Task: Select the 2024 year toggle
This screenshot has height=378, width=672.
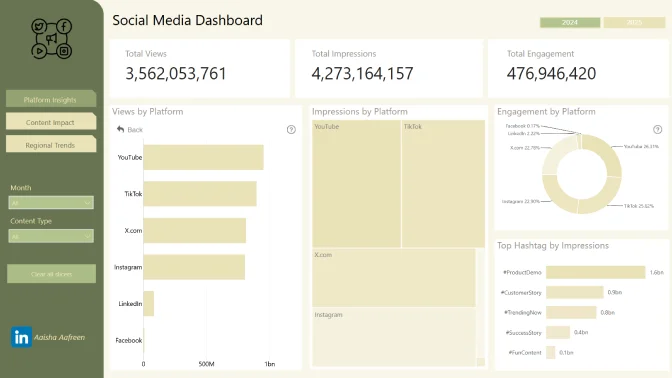Action: click(570, 22)
